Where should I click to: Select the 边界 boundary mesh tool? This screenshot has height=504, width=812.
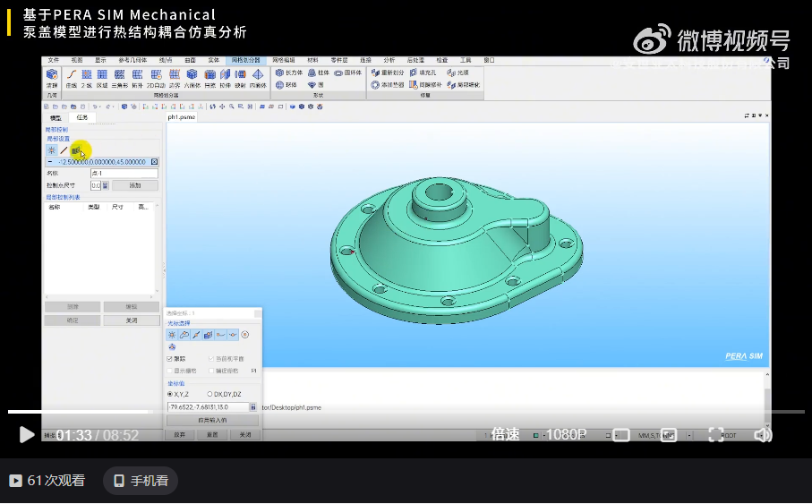(175, 78)
